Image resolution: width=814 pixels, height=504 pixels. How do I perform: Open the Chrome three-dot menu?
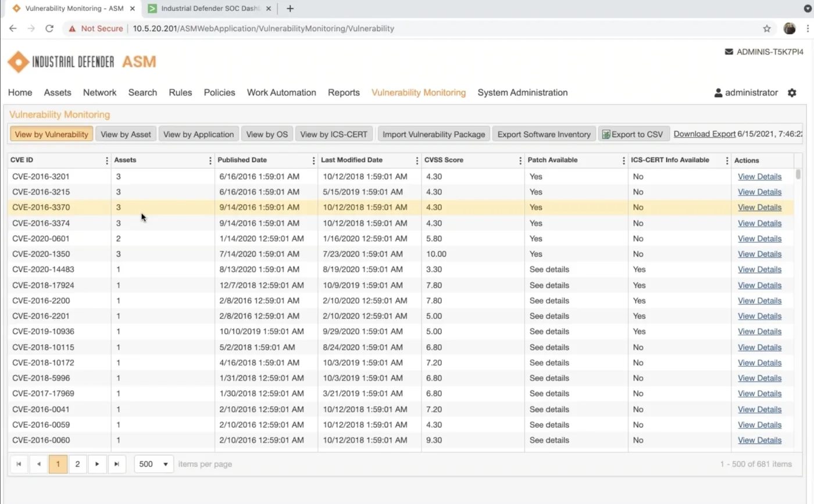(x=807, y=28)
